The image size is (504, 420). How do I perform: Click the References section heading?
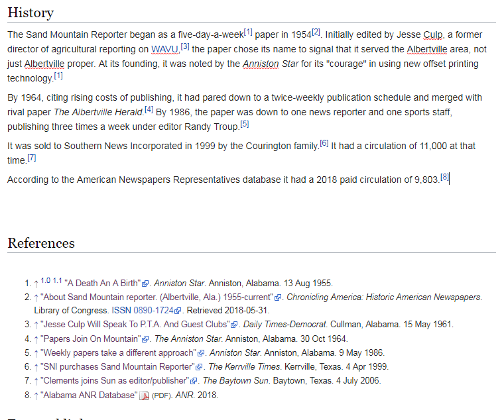[41, 242]
